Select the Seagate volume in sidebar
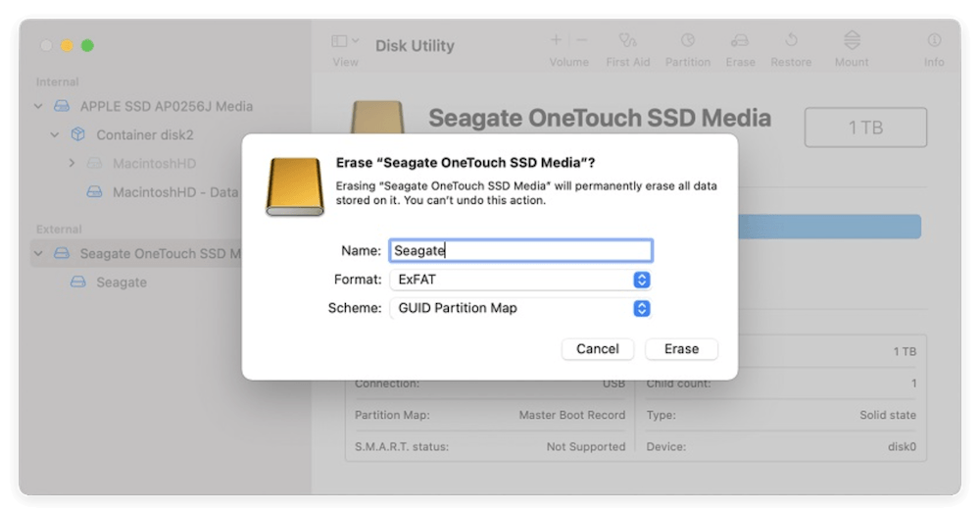This screenshot has width=980, height=514. point(122,283)
